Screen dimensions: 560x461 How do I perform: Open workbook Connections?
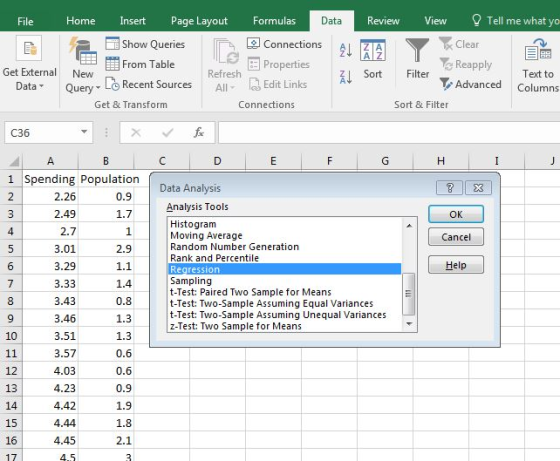(x=285, y=44)
